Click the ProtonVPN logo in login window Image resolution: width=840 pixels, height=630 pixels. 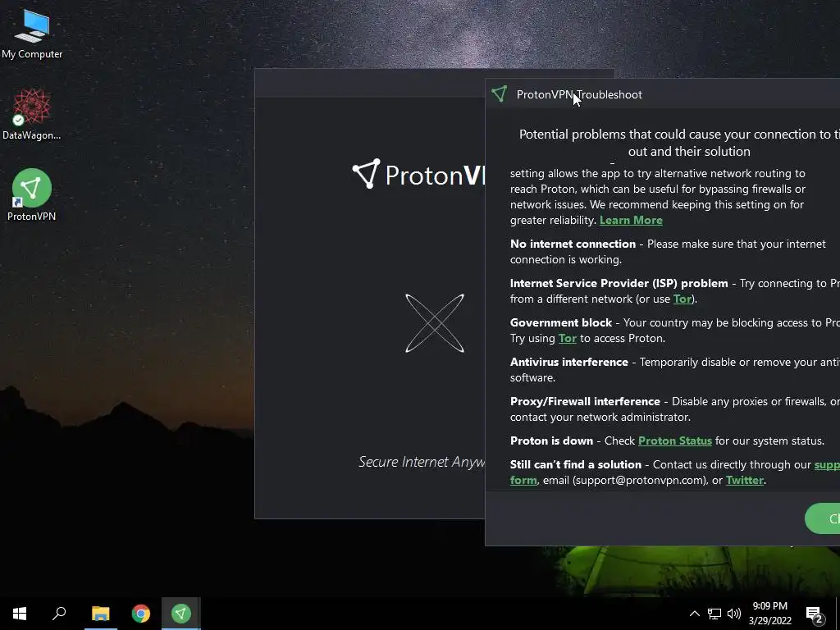click(418, 174)
